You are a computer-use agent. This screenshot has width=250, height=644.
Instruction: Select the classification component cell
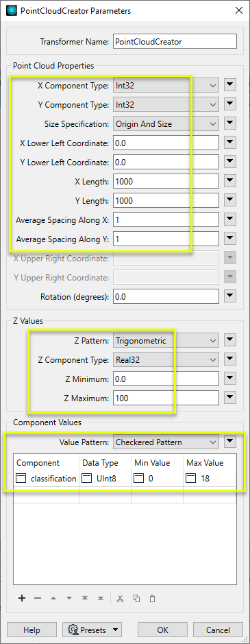tap(47, 479)
